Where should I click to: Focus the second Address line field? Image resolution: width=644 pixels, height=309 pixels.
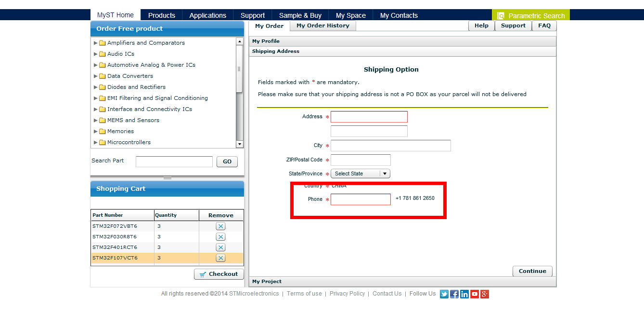click(369, 131)
